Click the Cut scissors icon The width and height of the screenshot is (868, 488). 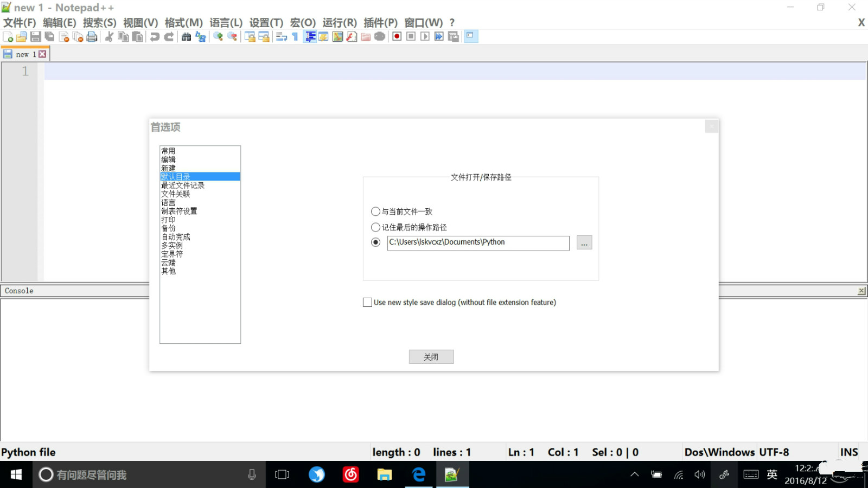pyautogui.click(x=109, y=36)
